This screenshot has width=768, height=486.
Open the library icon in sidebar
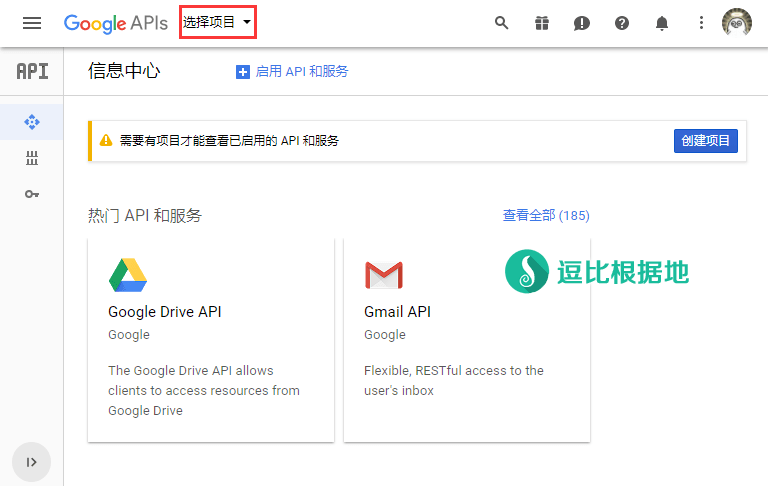coord(32,158)
